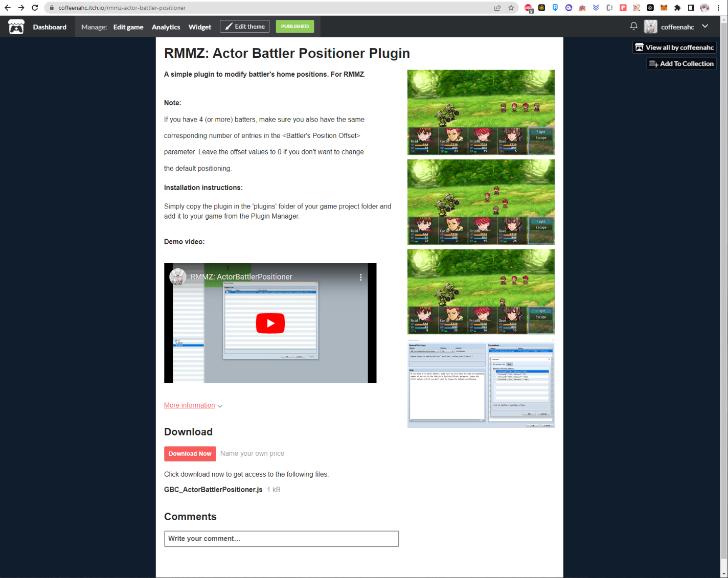This screenshot has width=728, height=578.
Task: Click the Edit theme button
Action: pos(244,27)
